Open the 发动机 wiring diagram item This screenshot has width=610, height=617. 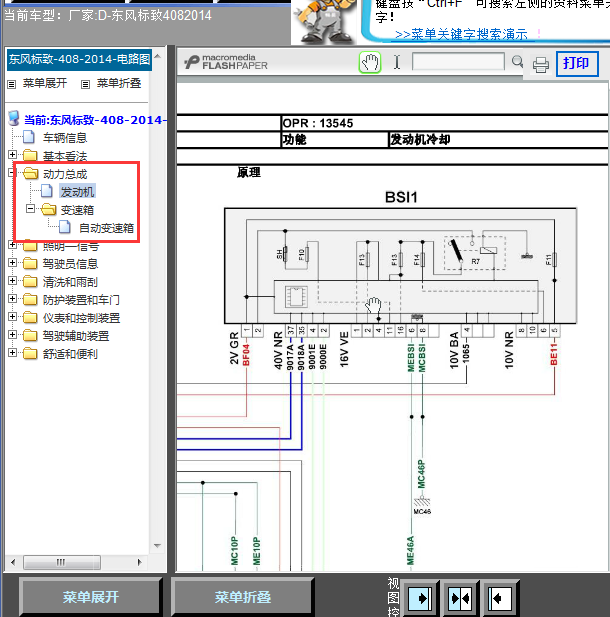tap(78, 192)
